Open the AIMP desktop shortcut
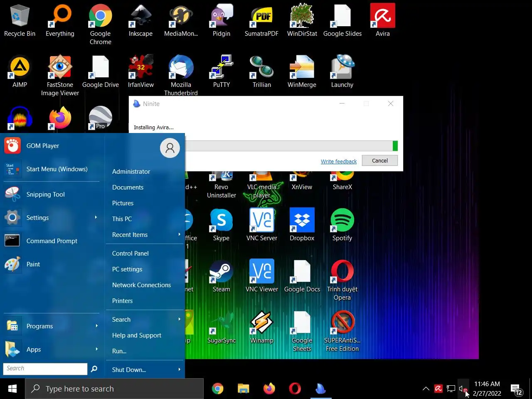 (20, 71)
